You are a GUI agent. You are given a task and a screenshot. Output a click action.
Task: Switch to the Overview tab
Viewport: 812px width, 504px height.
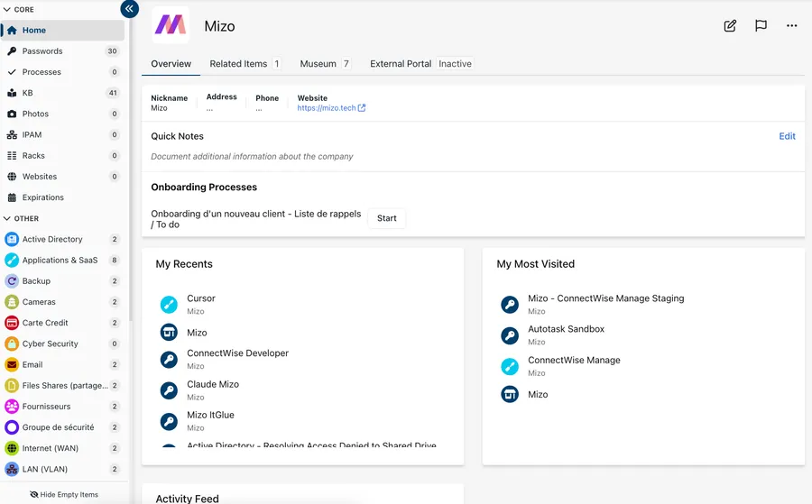pyautogui.click(x=171, y=64)
